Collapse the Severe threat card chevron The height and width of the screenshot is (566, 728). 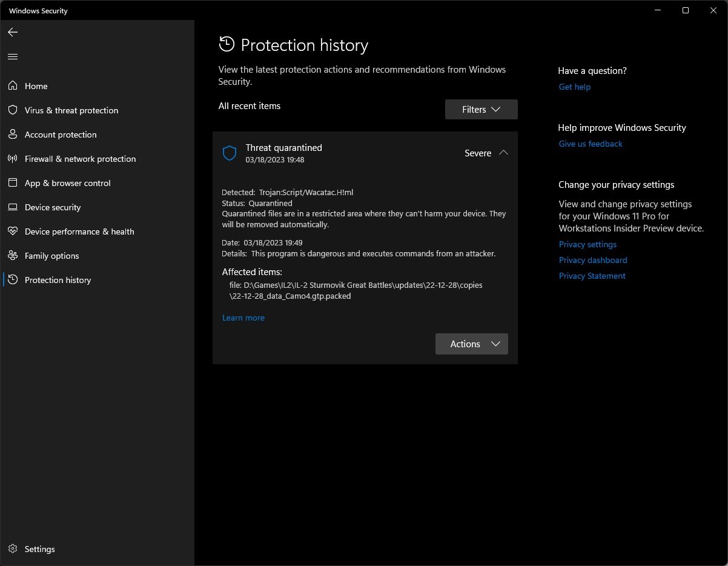(x=503, y=153)
